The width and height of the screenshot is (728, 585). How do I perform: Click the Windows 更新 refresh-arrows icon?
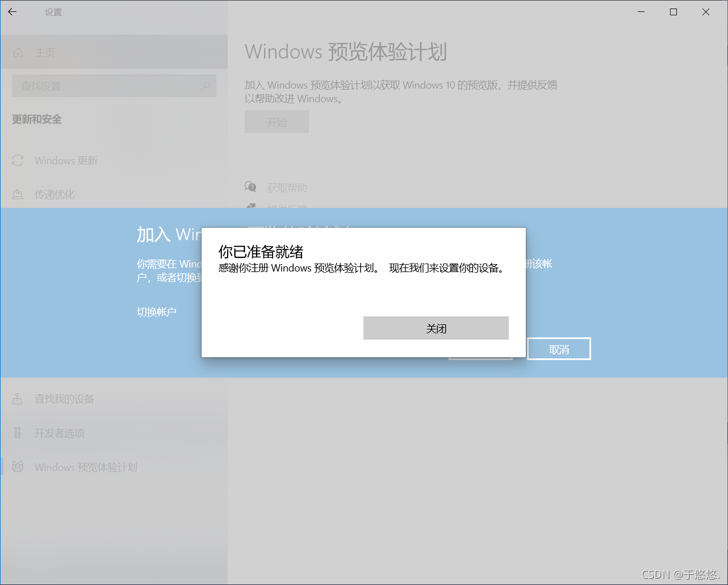point(18,161)
